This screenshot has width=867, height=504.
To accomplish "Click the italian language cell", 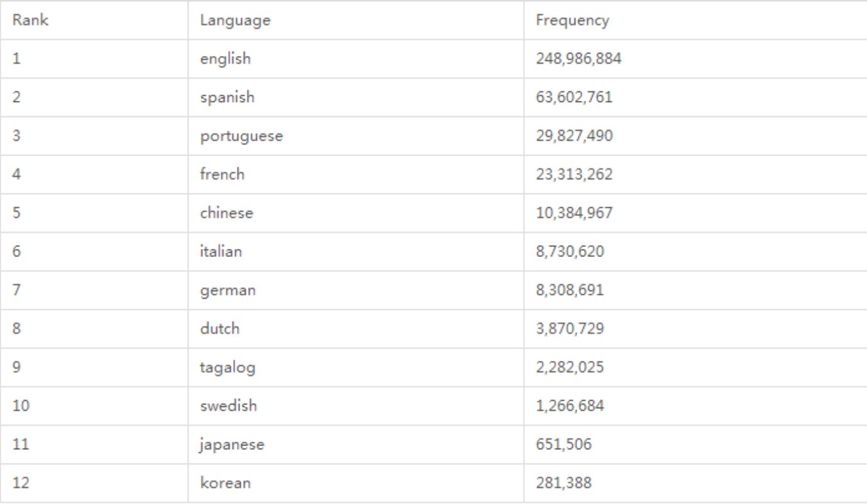I will [221, 251].
